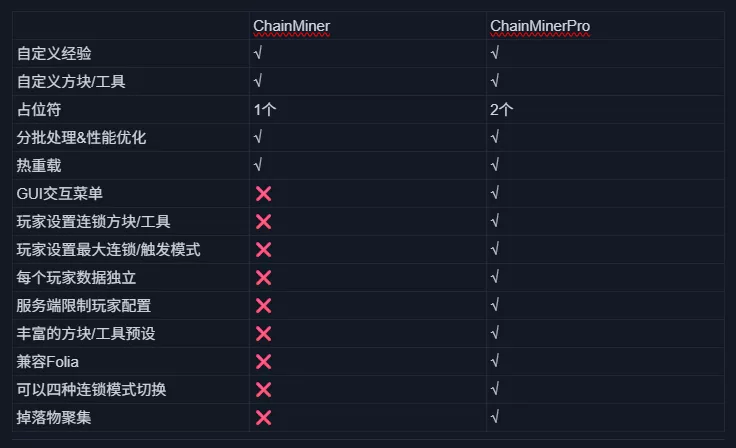Click the 分批处理&性能优化 row label
This screenshot has width=736, height=448.
pos(82,137)
